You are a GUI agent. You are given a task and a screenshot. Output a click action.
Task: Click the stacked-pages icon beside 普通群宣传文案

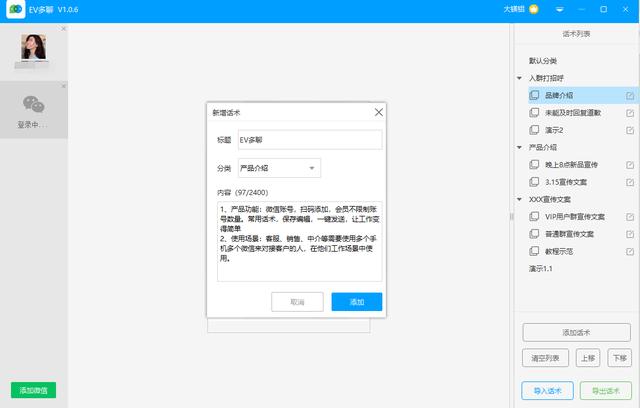pos(534,234)
